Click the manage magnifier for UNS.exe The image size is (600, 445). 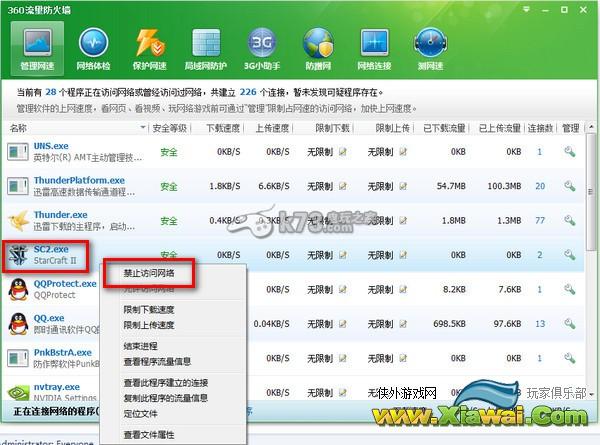point(570,152)
